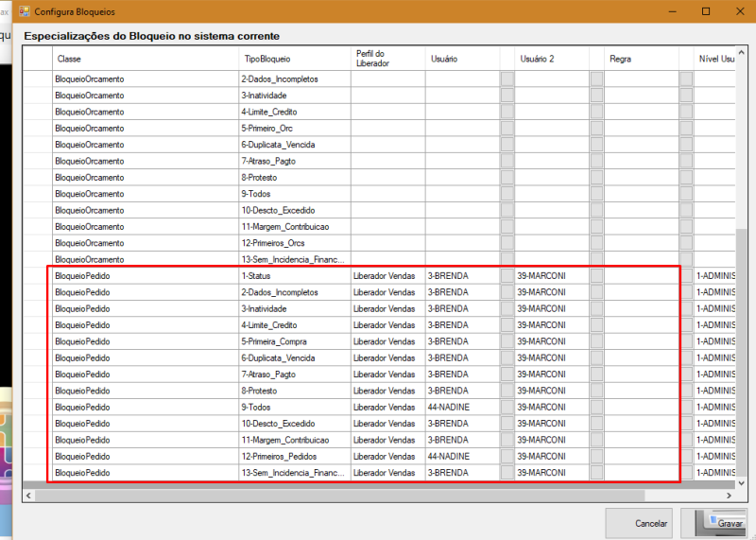Image resolution: width=756 pixels, height=540 pixels.
Task: Select BloqueioOrcamento cell in the 9-Todos row
Action: coord(146,194)
